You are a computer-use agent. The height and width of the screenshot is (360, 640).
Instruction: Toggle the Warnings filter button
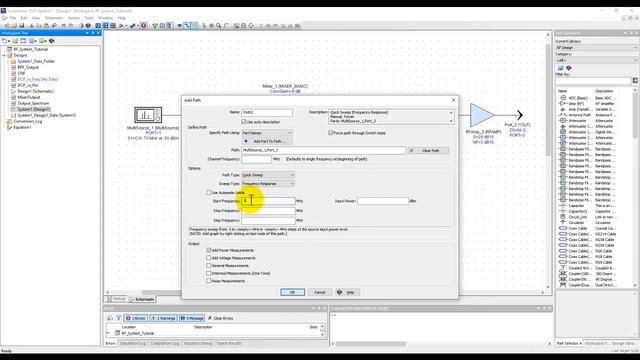pos(163,318)
